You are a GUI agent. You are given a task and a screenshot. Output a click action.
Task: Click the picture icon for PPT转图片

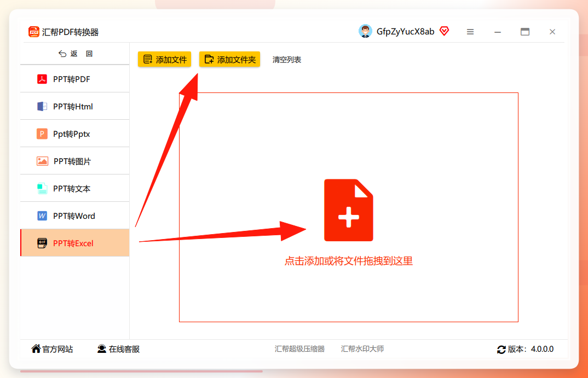coord(42,161)
